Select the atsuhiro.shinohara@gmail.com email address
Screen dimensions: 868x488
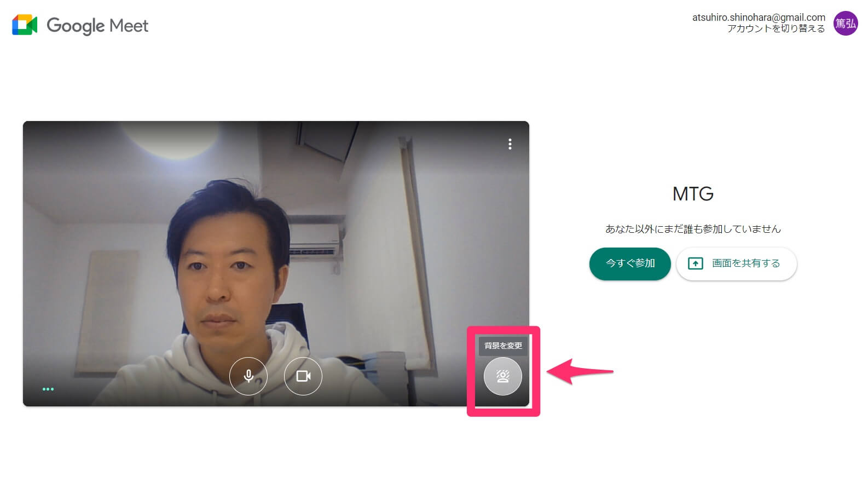758,17
